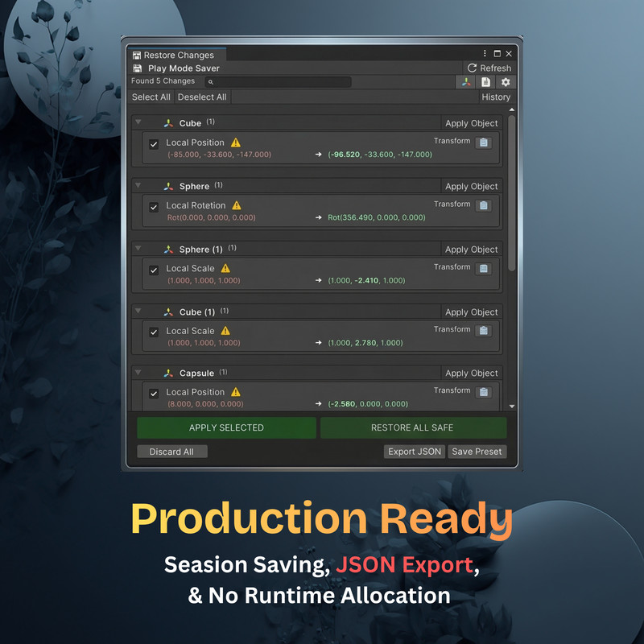Click the warning triangle beside Local Position

tap(233, 142)
